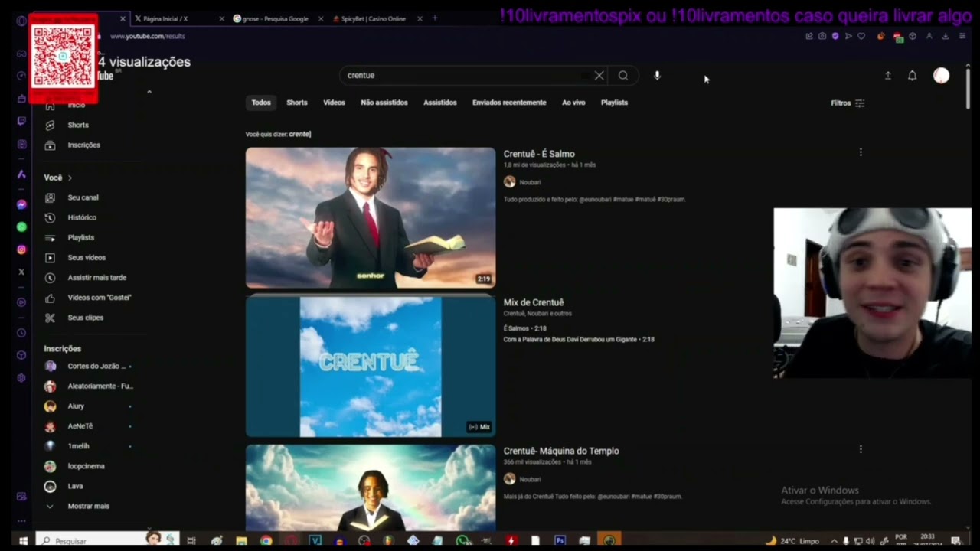Screen dimensions: 980x551
Task: Open the Crentuê - É Salmo thumbnail
Action: [371, 217]
